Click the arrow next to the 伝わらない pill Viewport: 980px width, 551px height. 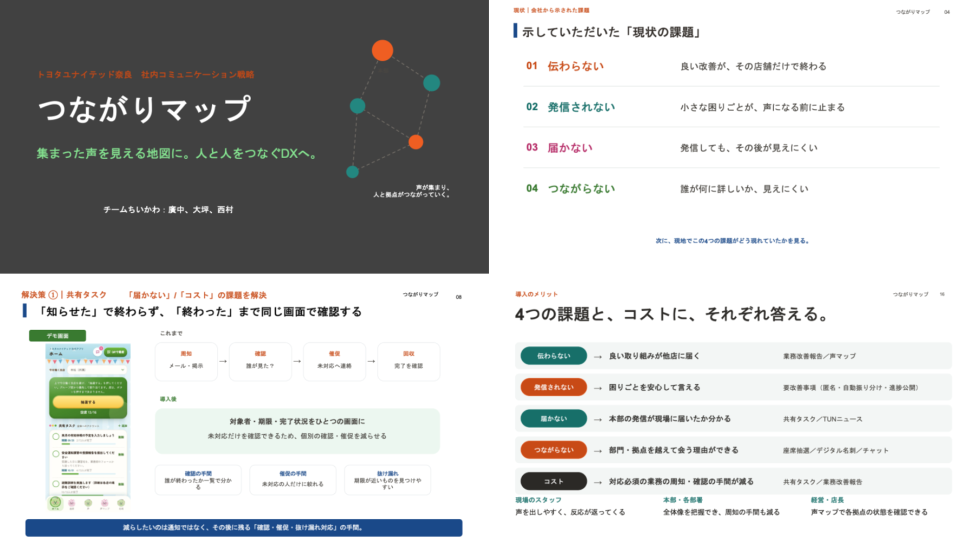[x=598, y=357]
